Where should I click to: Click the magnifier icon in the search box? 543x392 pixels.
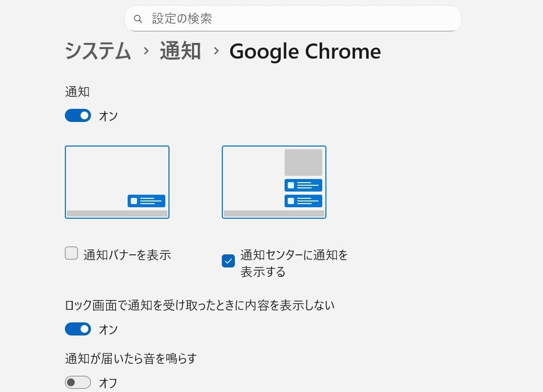pyautogui.click(x=138, y=19)
